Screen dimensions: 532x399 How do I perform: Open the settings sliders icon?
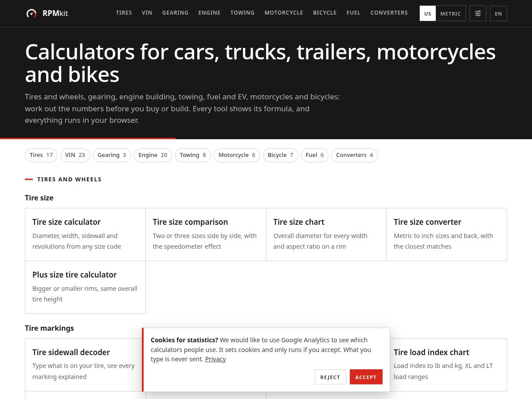tap(478, 13)
